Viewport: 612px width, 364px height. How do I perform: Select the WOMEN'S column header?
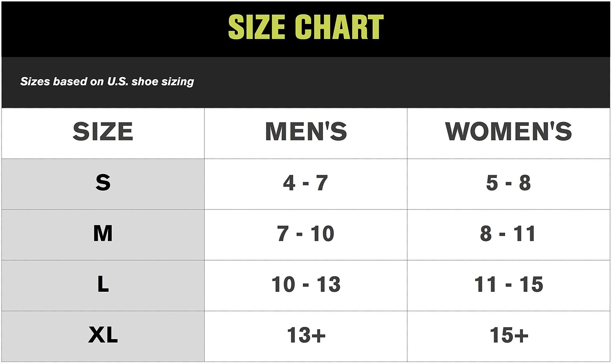pos(508,131)
